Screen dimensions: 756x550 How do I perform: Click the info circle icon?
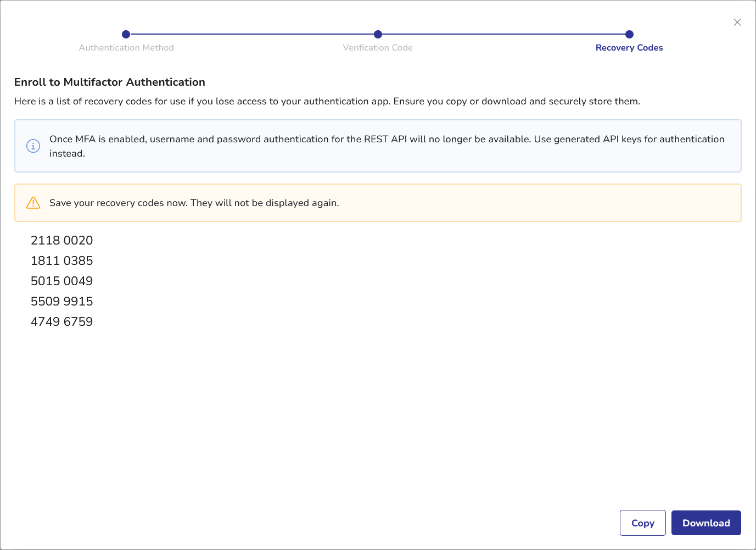[33, 146]
